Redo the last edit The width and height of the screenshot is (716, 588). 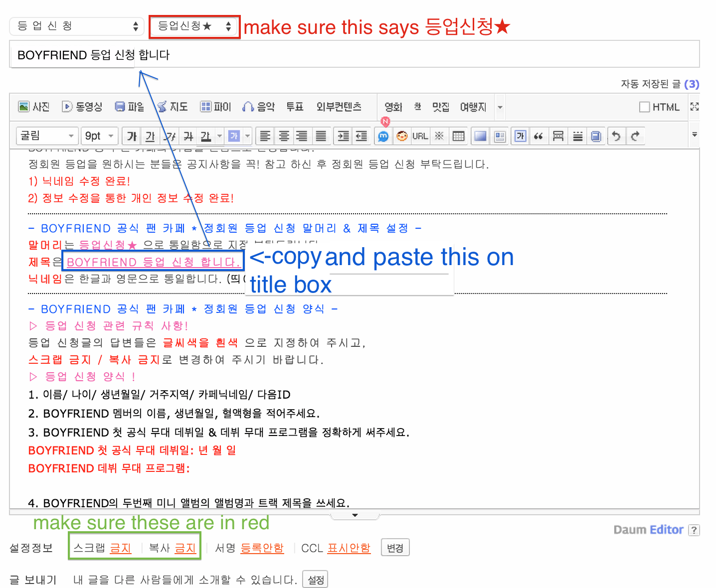point(635,136)
